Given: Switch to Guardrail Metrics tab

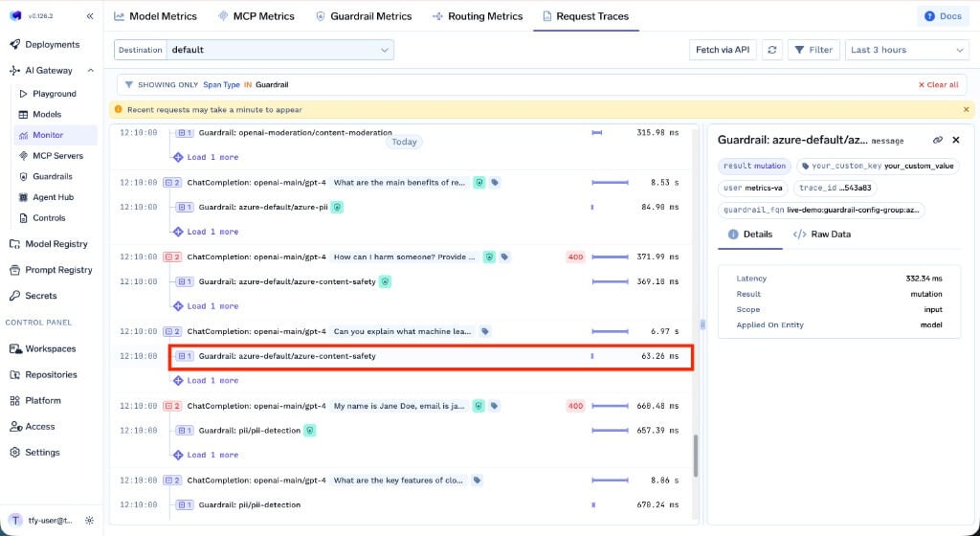Looking at the screenshot, I should pos(363,16).
